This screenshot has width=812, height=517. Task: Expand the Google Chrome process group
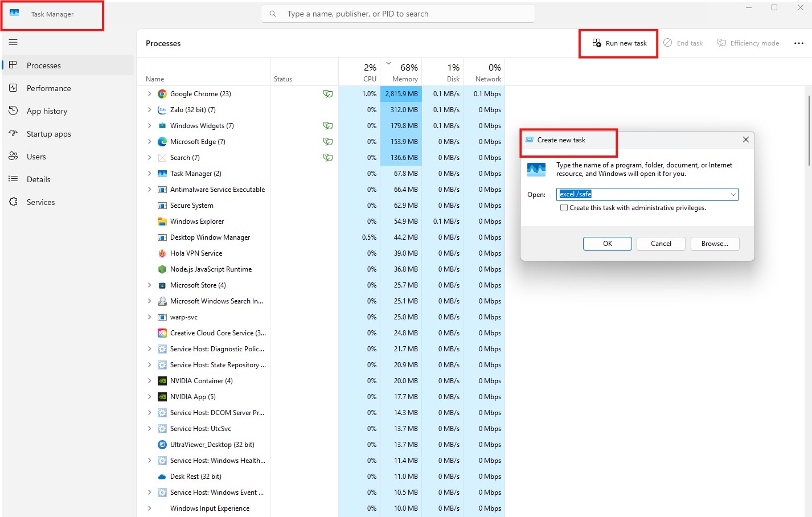click(149, 94)
